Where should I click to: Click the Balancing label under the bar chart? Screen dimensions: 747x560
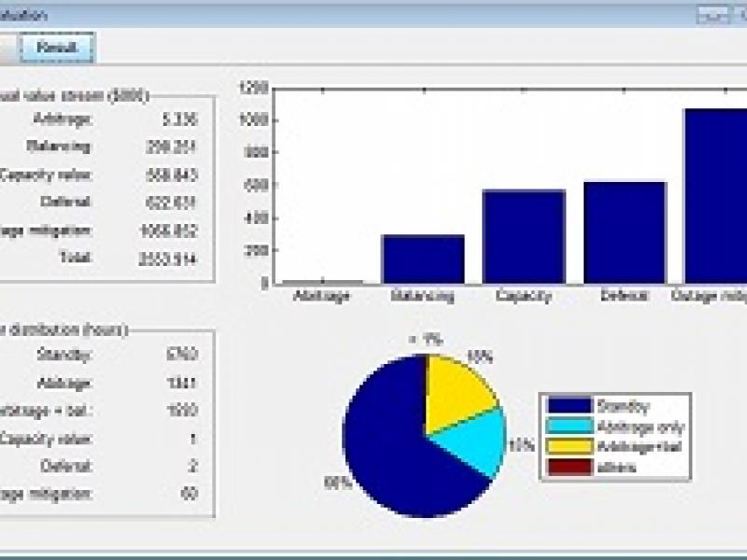(x=423, y=296)
